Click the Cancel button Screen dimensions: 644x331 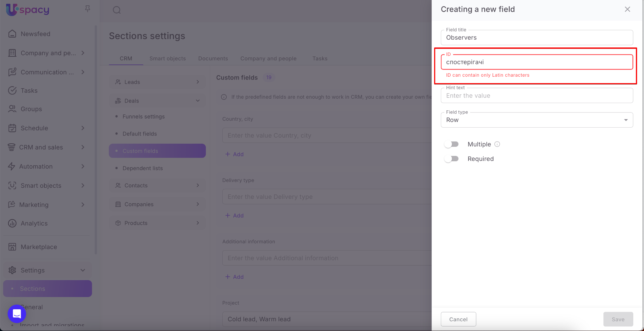tap(458, 319)
